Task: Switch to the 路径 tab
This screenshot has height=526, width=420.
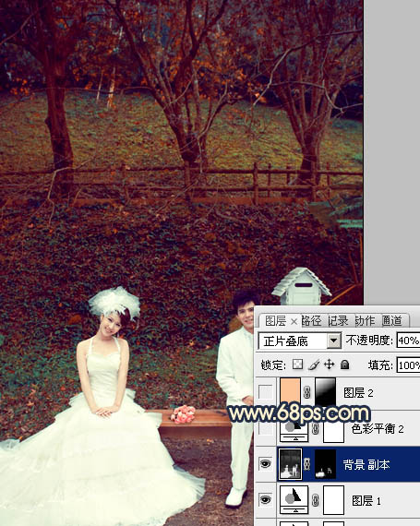Action: pyautogui.click(x=312, y=321)
